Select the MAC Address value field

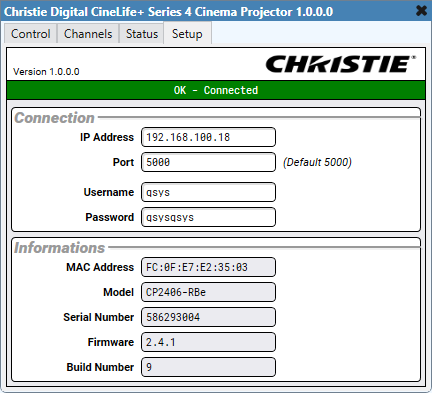(208, 267)
